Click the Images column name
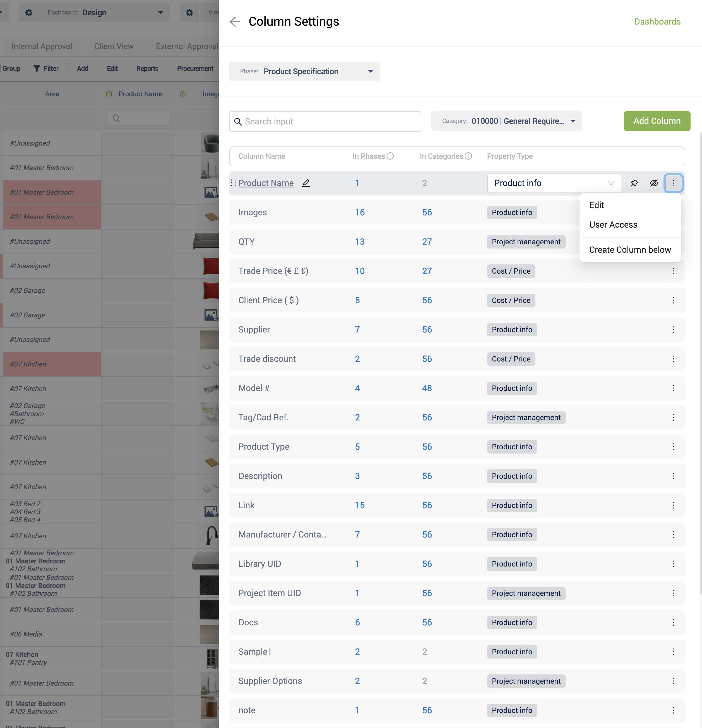The height and width of the screenshot is (728, 702). [x=253, y=213]
